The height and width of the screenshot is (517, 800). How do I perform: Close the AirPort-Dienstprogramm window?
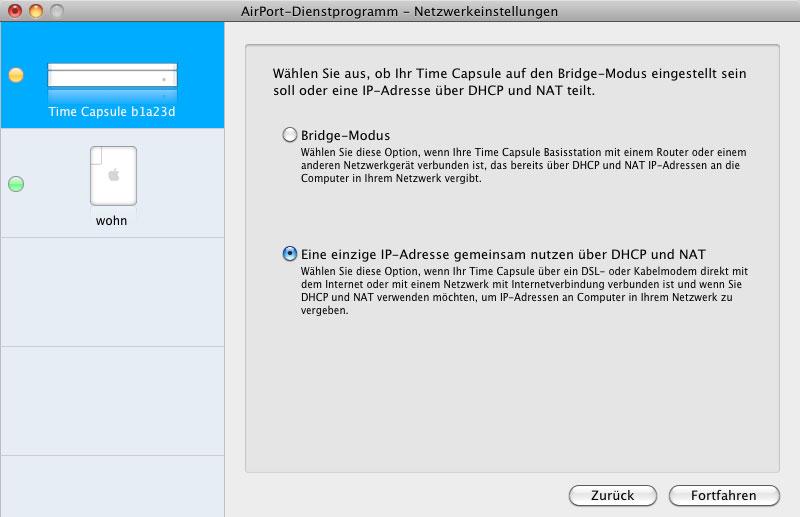15,11
